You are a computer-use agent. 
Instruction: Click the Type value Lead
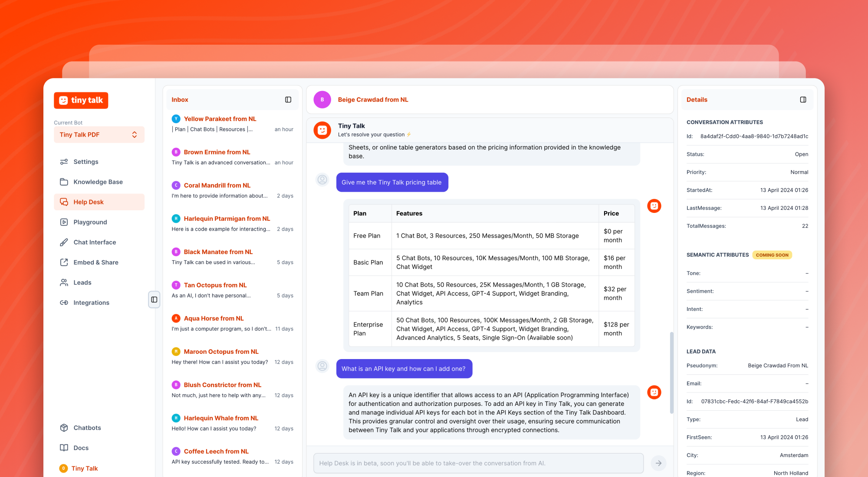(x=802, y=420)
